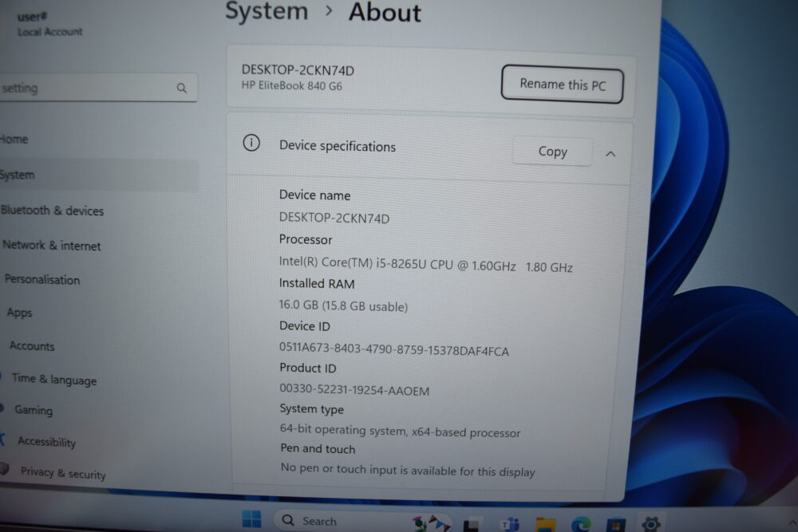The height and width of the screenshot is (532, 798).
Task: Open the Home settings page
Action: [14, 139]
